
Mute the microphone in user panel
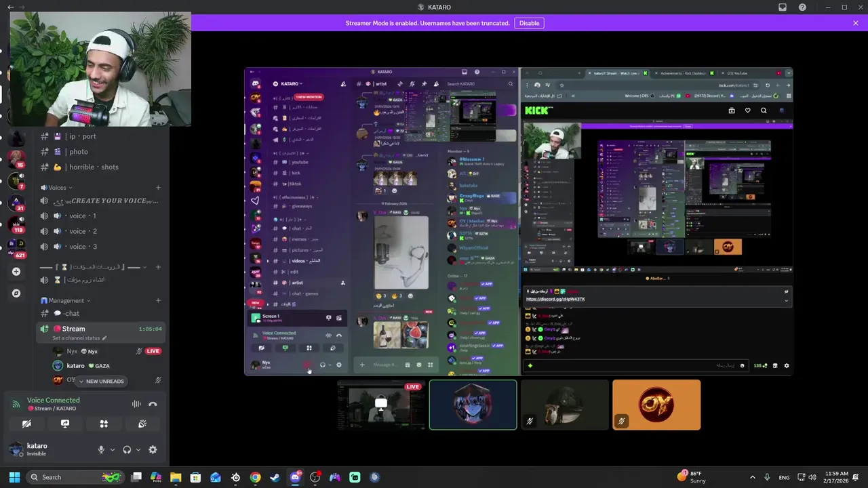pyautogui.click(x=101, y=449)
